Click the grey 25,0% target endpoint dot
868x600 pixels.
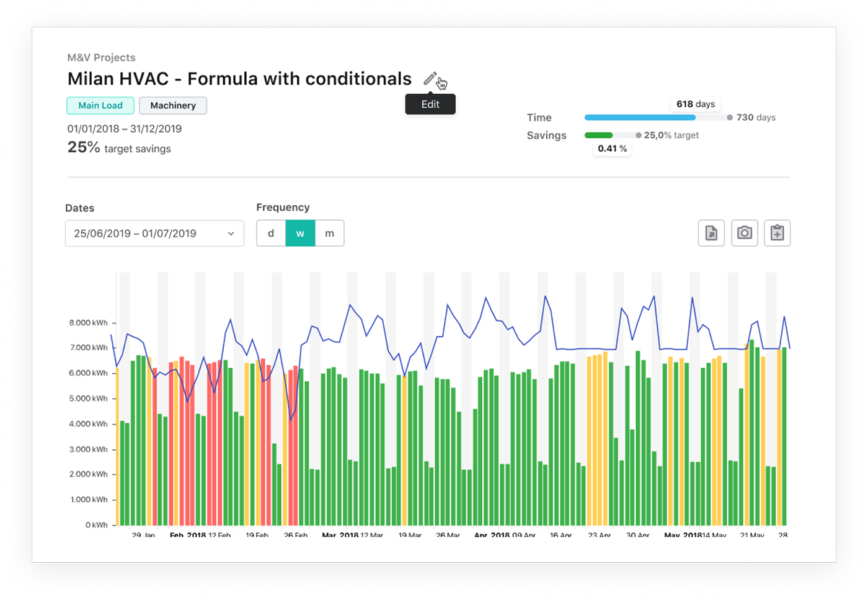point(639,135)
